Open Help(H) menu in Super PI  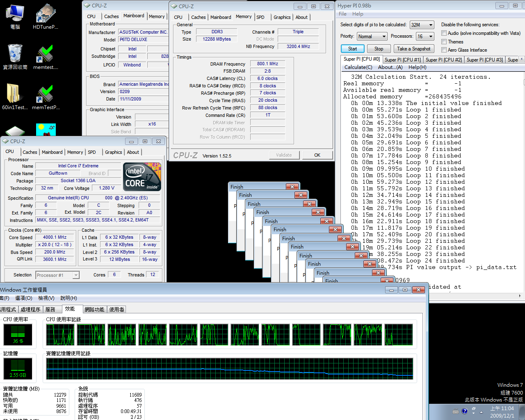point(417,67)
